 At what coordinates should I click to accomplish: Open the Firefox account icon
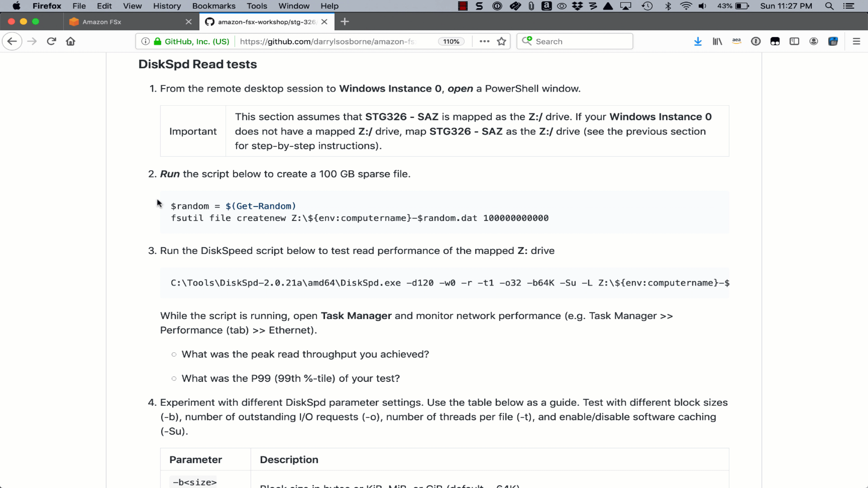[814, 41]
